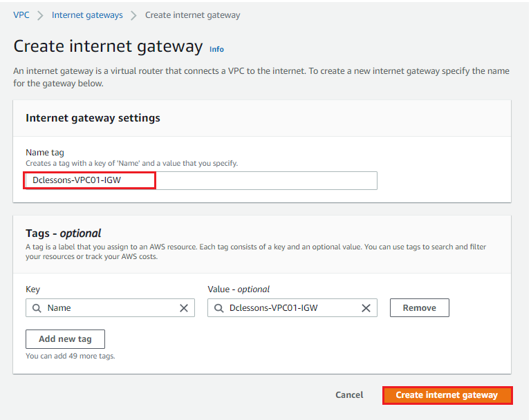Remove the Name tag row

coord(419,307)
